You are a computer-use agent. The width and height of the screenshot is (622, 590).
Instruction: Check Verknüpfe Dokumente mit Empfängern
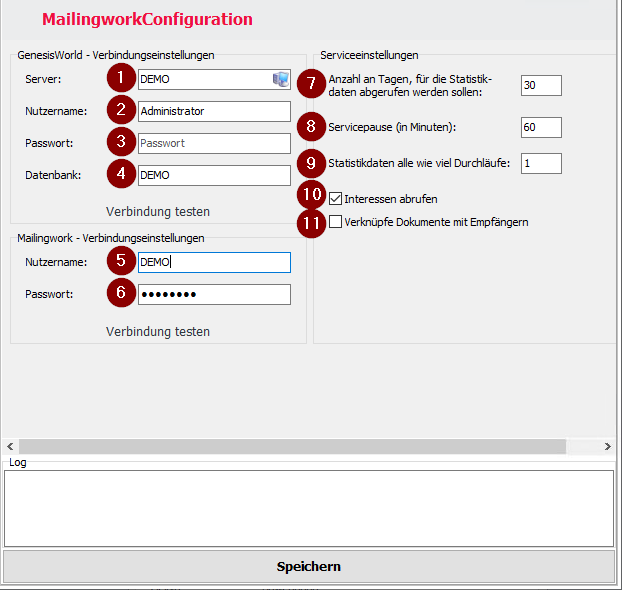click(x=336, y=222)
